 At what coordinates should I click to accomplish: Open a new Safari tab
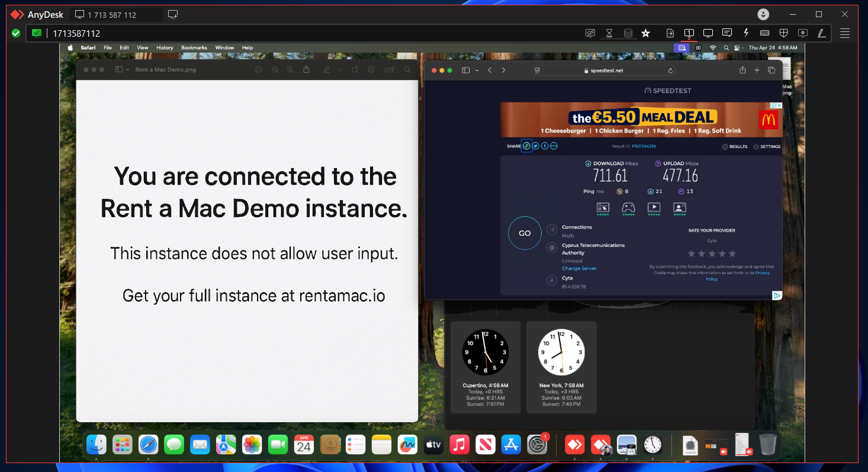[757, 70]
